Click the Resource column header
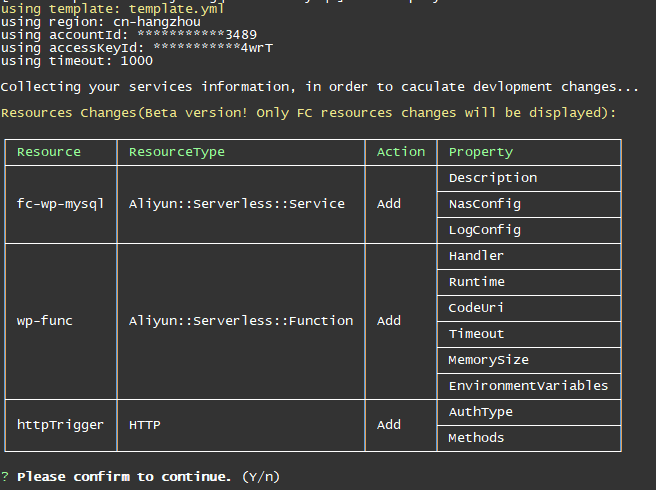Viewport: 656px width, 490px height. [49, 152]
